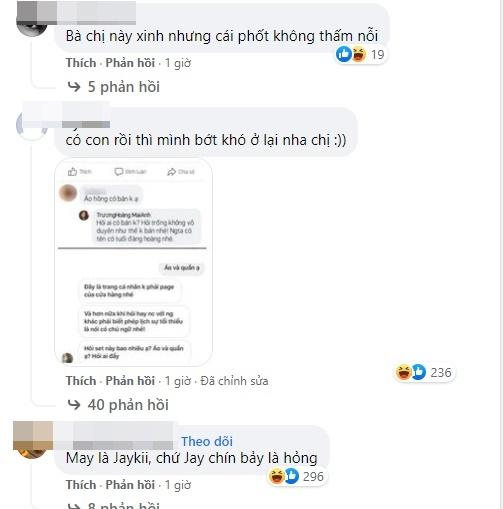Reply to the Jaykii comment via Phản hồi
This screenshot has width=503, height=509.
click(x=130, y=485)
